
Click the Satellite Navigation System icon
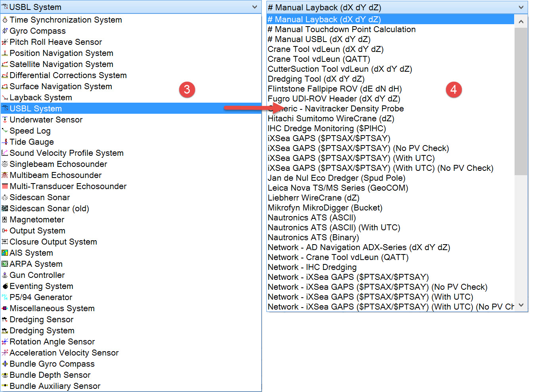click(5, 64)
